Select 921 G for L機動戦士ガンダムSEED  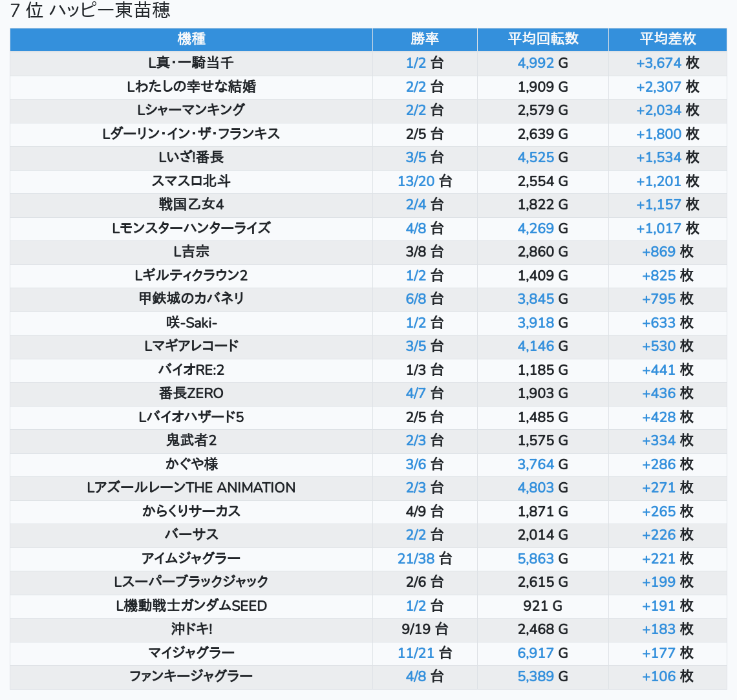click(x=543, y=606)
